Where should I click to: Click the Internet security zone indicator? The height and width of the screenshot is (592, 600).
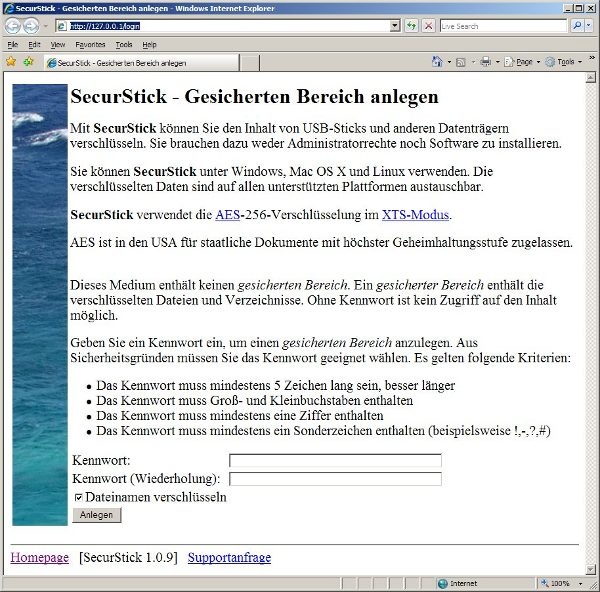(458, 584)
